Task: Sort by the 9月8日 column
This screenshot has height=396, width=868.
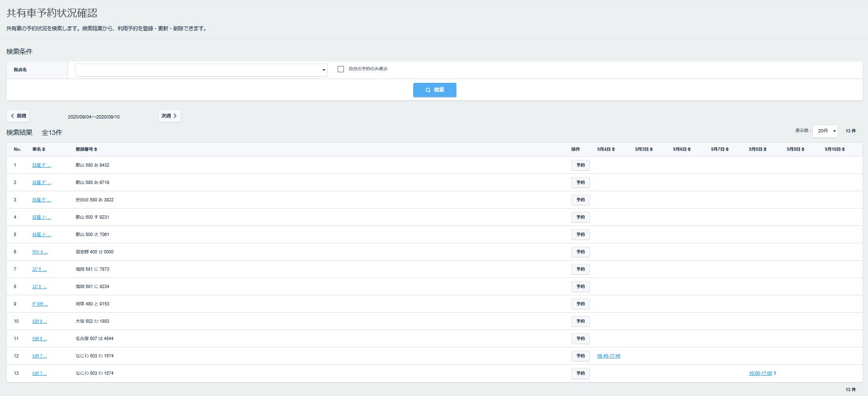Action: click(x=758, y=149)
